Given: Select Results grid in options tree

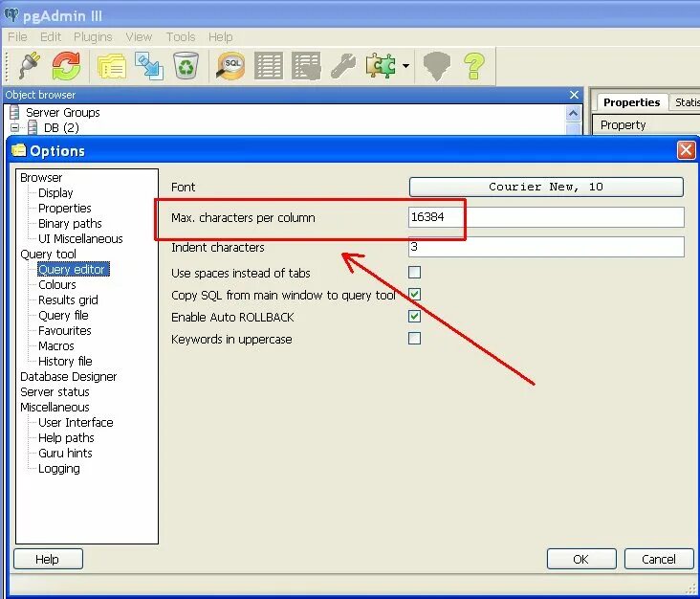Looking at the screenshot, I should 68,300.
